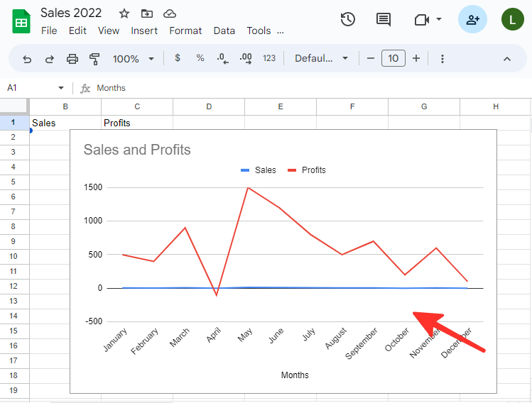Collapse the toolbar with up chevron

click(507, 59)
